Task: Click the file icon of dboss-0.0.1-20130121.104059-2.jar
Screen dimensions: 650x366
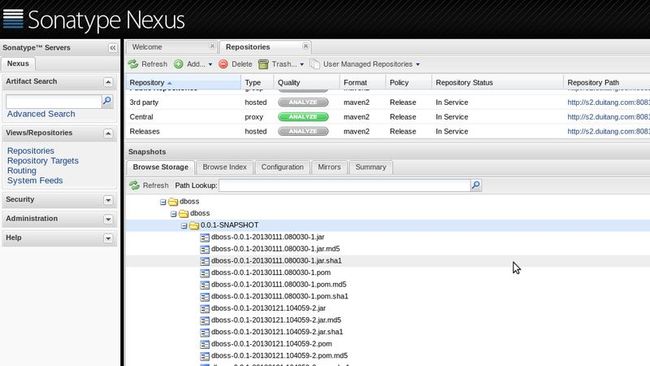Action: (205, 309)
